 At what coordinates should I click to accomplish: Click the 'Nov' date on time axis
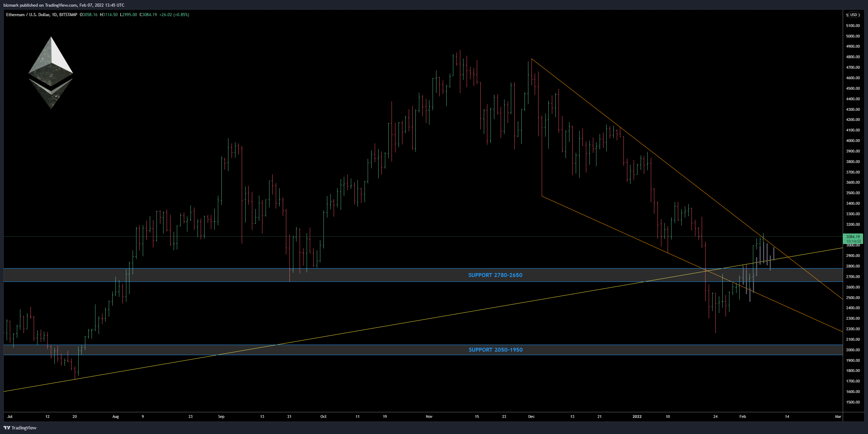tap(429, 416)
